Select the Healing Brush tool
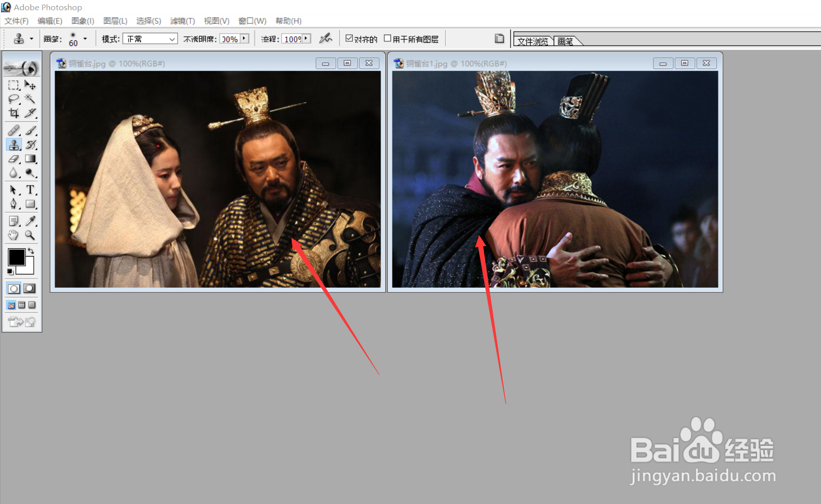 tap(14, 131)
